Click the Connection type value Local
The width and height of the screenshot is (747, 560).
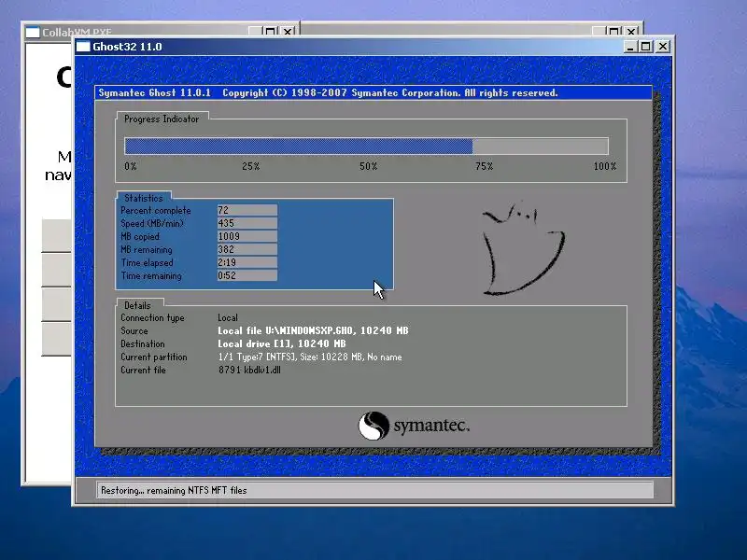(228, 317)
